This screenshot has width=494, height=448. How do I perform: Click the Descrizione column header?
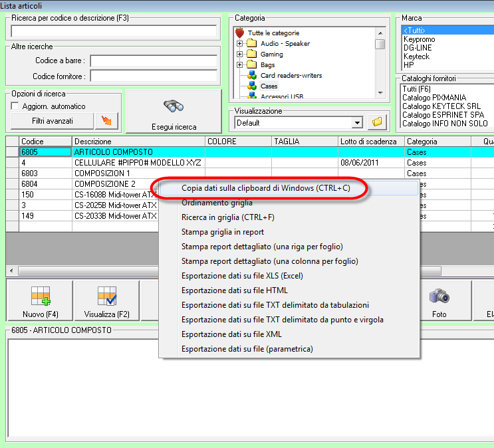point(138,142)
